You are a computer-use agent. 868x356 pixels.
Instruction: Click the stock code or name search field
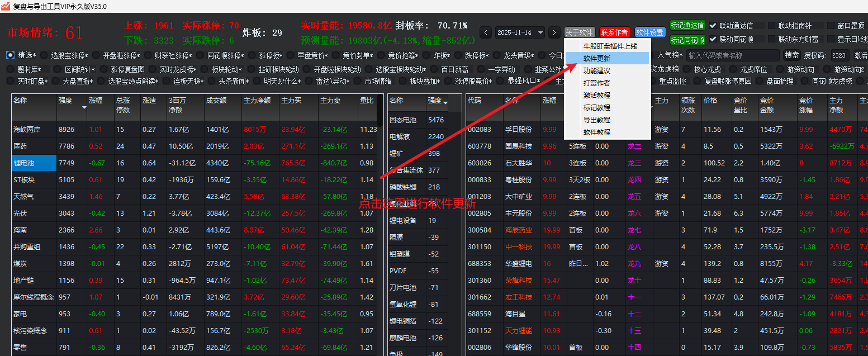tap(733, 55)
